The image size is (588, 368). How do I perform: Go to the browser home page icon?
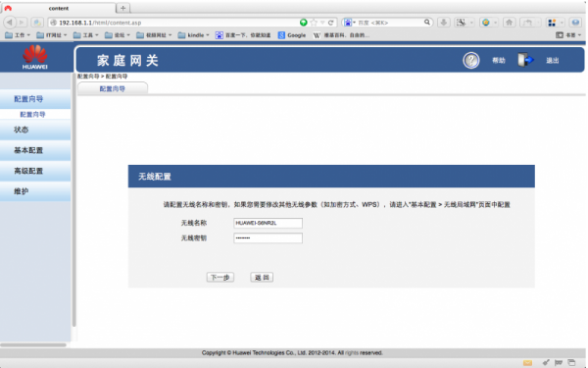click(x=509, y=23)
